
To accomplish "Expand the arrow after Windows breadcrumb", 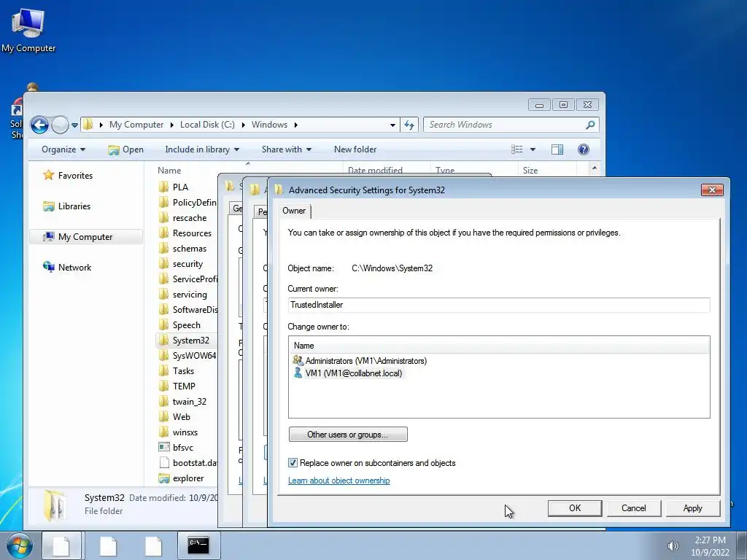I will click(x=296, y=125).
